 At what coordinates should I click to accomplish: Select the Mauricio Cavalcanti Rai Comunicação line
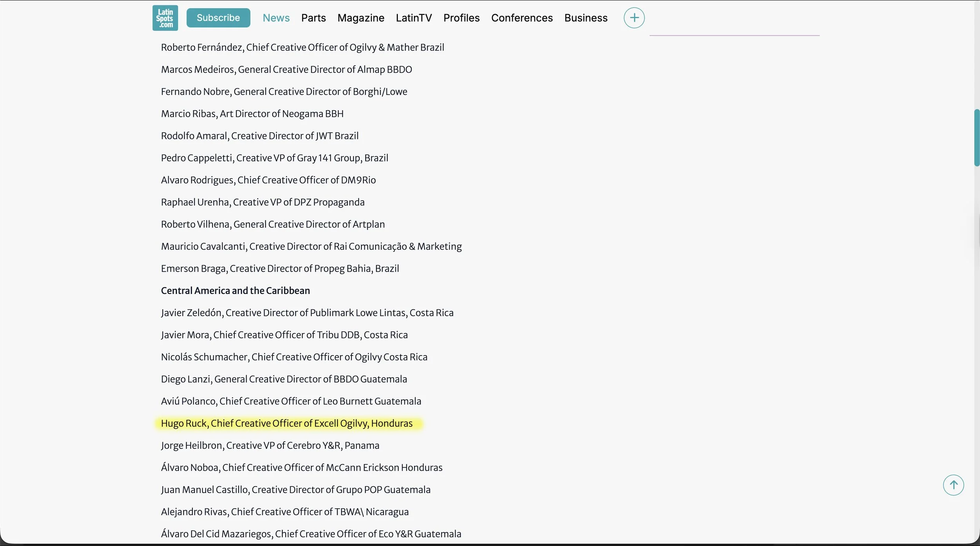click(311, 247)
